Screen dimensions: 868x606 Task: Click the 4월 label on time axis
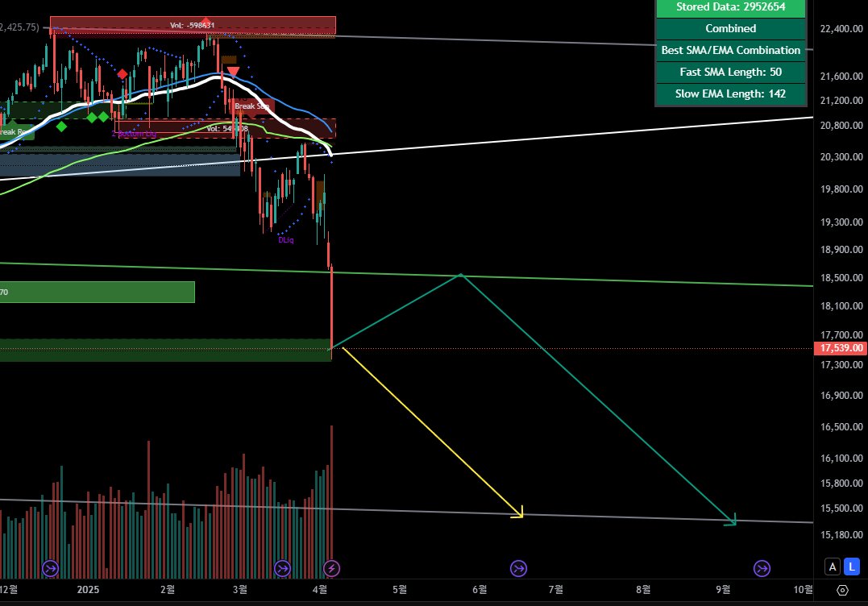click(319, 589)
